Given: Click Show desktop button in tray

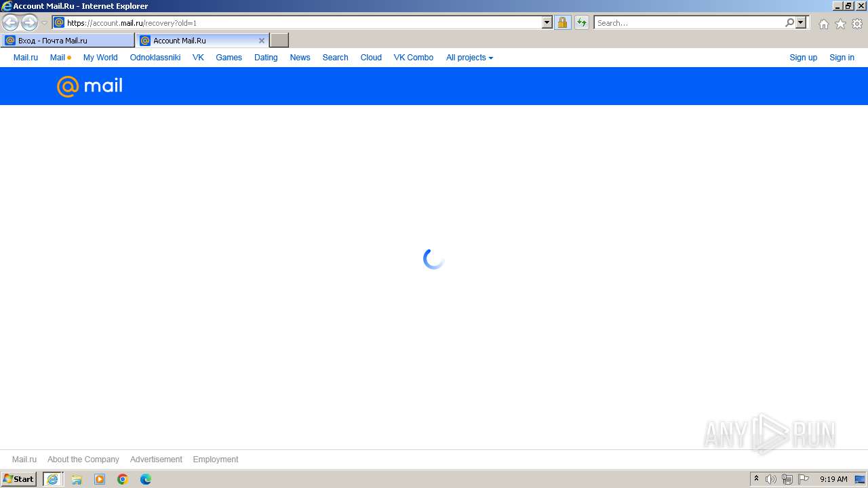Looking at the screenshot, I should [x=860, y=479].
